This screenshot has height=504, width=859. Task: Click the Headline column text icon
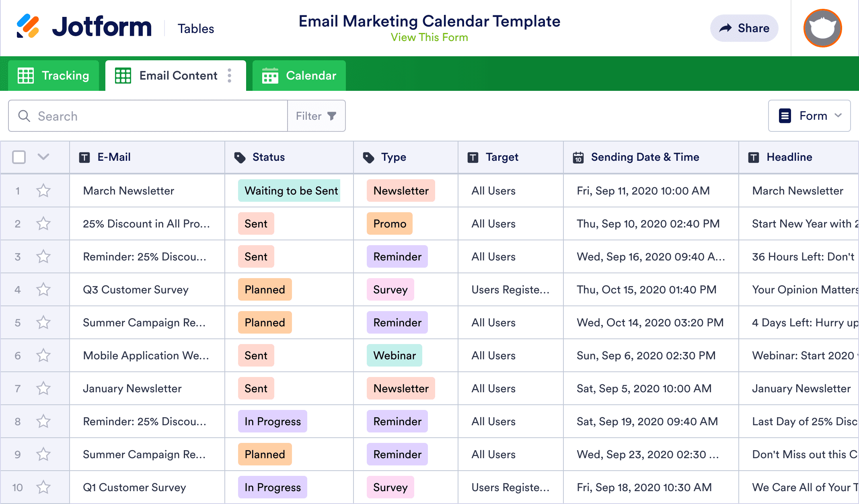753,158
